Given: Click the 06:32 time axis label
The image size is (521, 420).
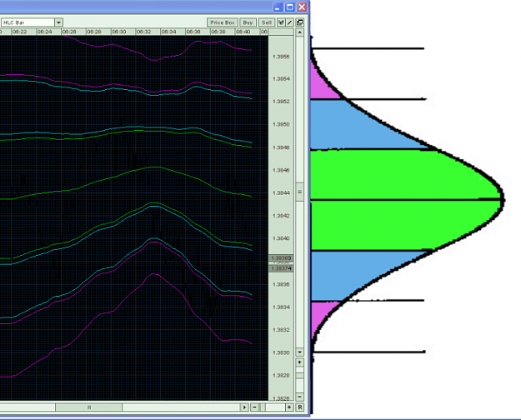Looking at the screenshot, I should pyautogui.click(x=143, y=32).
